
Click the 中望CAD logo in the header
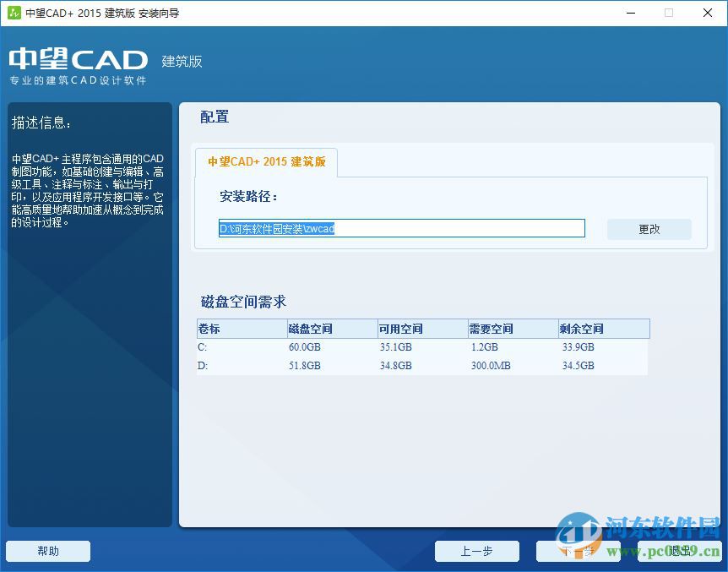[x=76, y=59]
